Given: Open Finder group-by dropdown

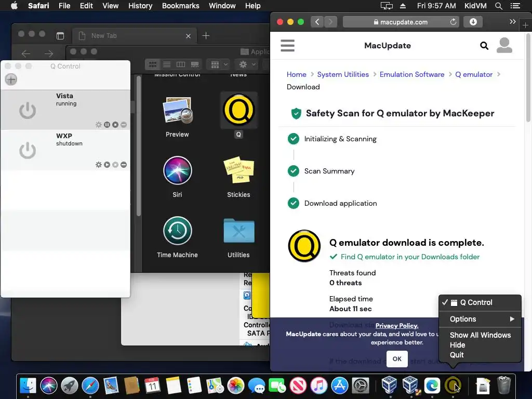Looking at the screenshot, I should [219, 64].
